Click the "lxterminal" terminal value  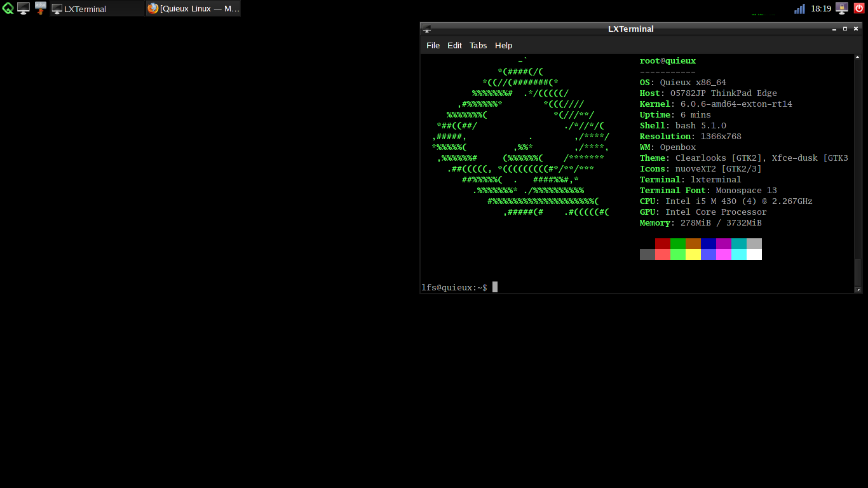716,180
